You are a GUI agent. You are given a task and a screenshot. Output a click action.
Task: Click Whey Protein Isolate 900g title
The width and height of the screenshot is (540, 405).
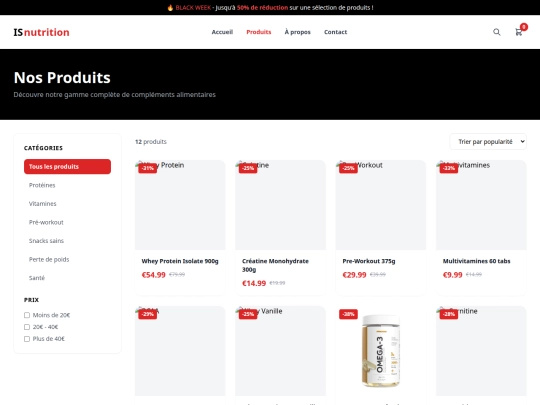180,261
